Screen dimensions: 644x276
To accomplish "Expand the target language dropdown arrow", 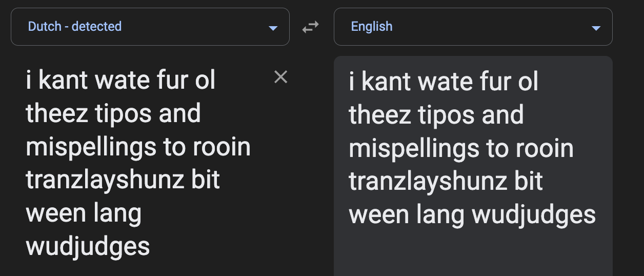I will pyautogui.click(x=596, y=28).
